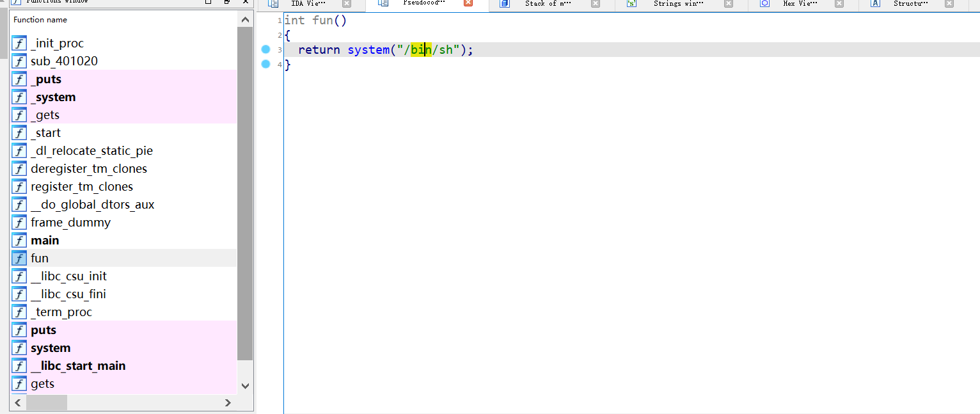Screen dimensions: 980x414
Task: Click the "/bin/sh" string literal
Action: click(x=429, y=50)
